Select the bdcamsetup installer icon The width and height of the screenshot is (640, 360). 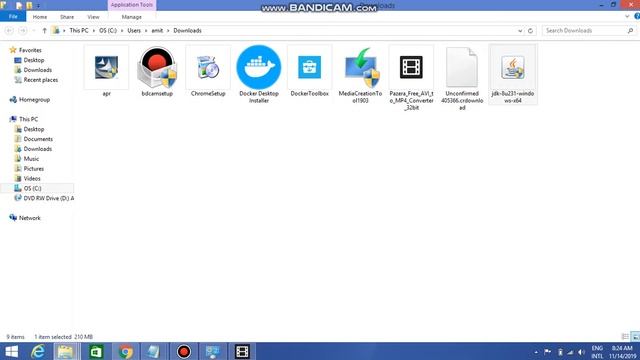[157, 68]
